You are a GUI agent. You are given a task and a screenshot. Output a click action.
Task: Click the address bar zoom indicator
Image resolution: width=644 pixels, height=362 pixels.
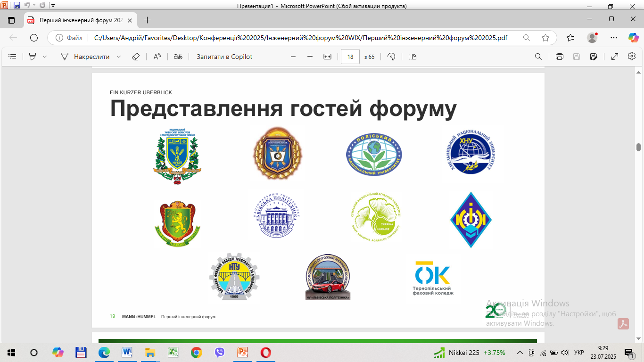point(527,38)
